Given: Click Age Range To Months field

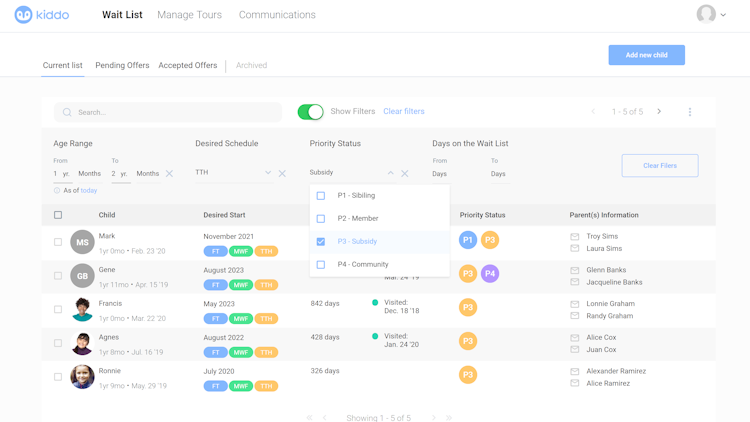Looking at the screenshot, I should 148,174.
